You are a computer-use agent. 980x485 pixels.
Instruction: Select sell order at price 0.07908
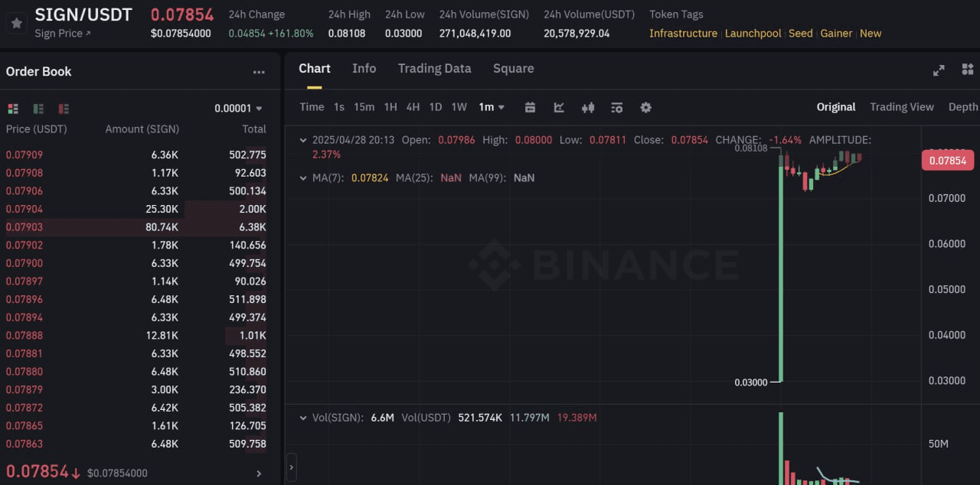136,173
